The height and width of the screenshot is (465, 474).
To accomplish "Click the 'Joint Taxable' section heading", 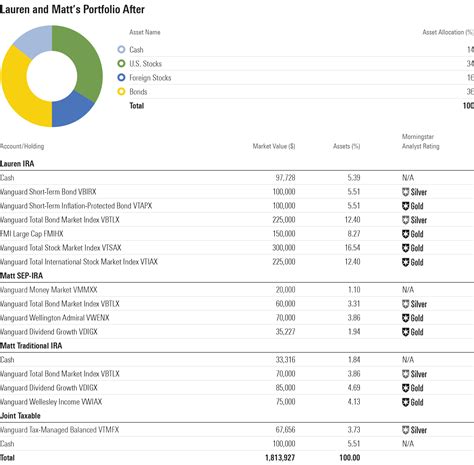I will [20, 416].
